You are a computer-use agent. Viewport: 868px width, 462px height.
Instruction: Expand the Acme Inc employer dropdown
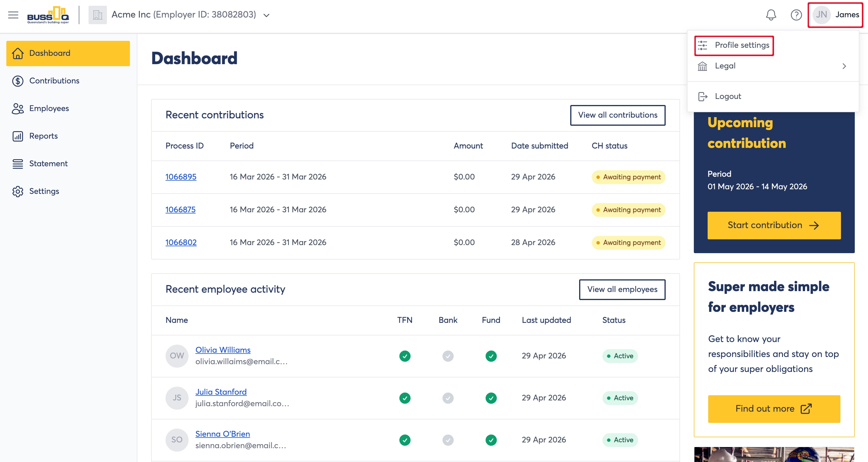pyautogui.click(x=266, y=15)
